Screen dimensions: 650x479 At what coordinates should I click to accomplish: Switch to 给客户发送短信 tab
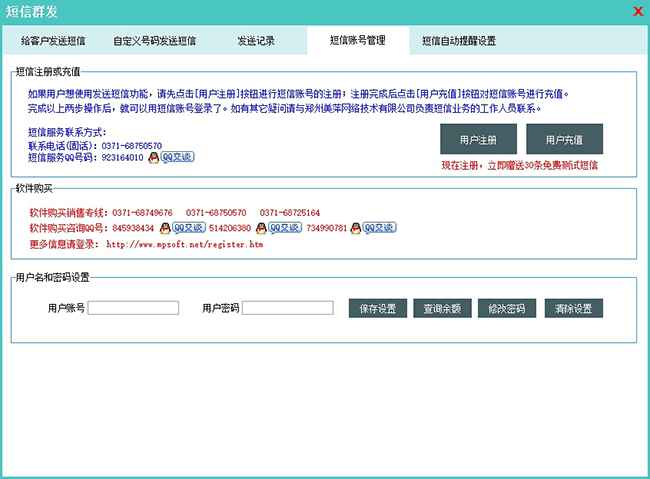pos(53,42)
